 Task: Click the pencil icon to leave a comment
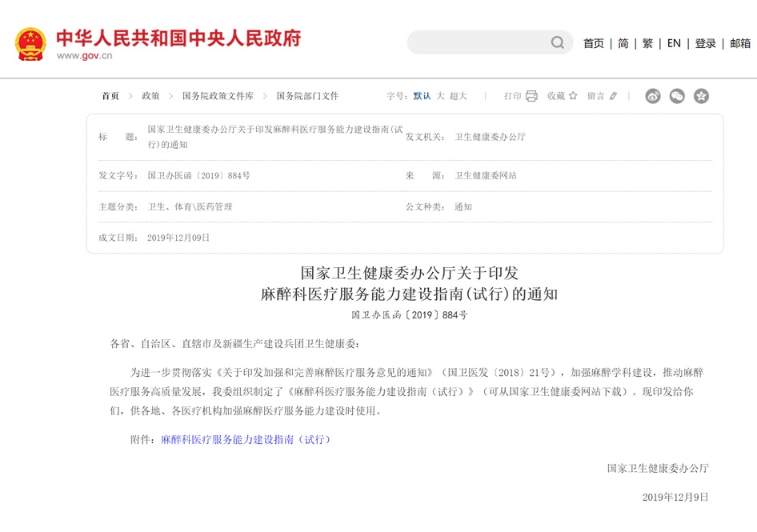coord(613,95)
